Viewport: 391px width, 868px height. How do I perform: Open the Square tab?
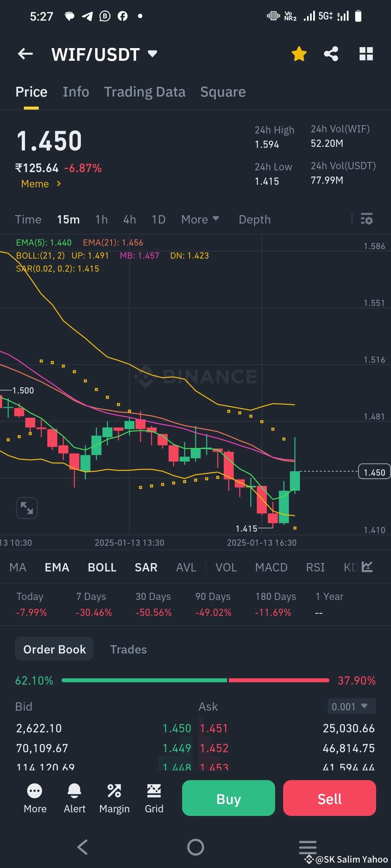[223, 92]
